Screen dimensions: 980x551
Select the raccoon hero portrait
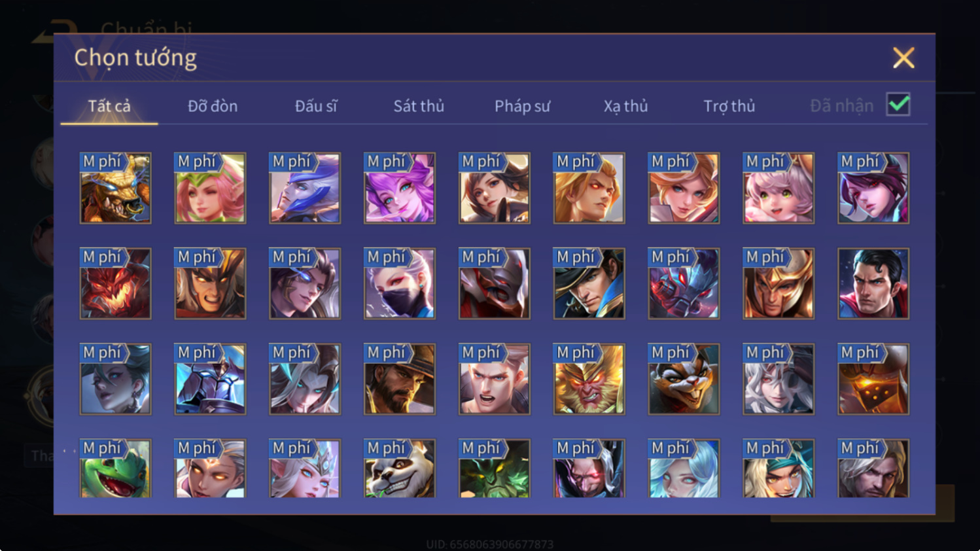(x=684, y=379)
